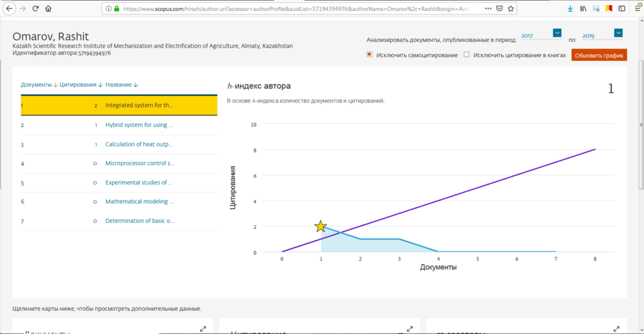This screenshot has height=334, width=644.
Task: Click the Kazakh Scientific Research Institute affiliation text
Action: tap(153, 46)
